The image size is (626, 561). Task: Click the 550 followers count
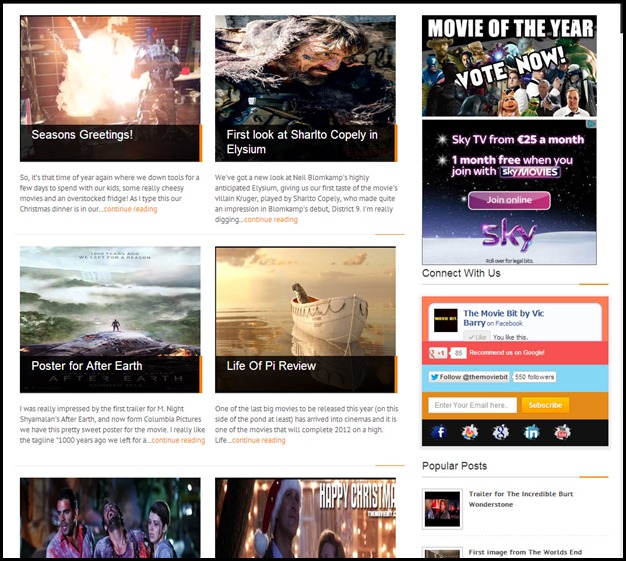pyautogui.click(x=535, y=377)
